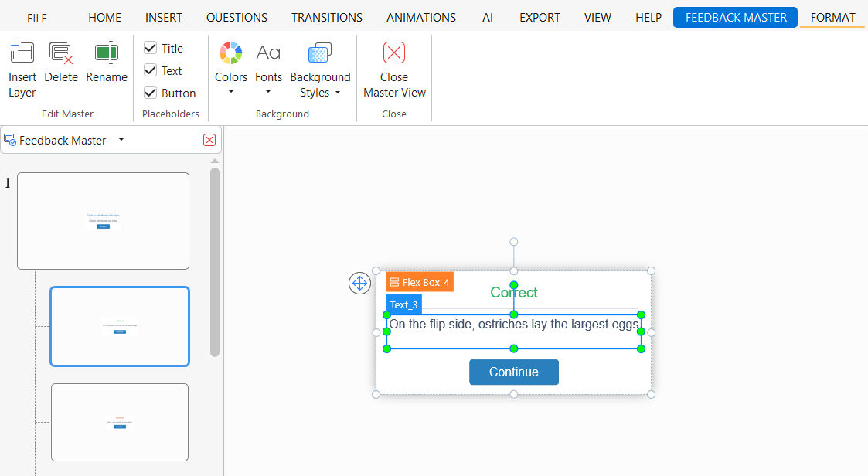Switch to the ANIMATIONS tab

click(421, 17)
